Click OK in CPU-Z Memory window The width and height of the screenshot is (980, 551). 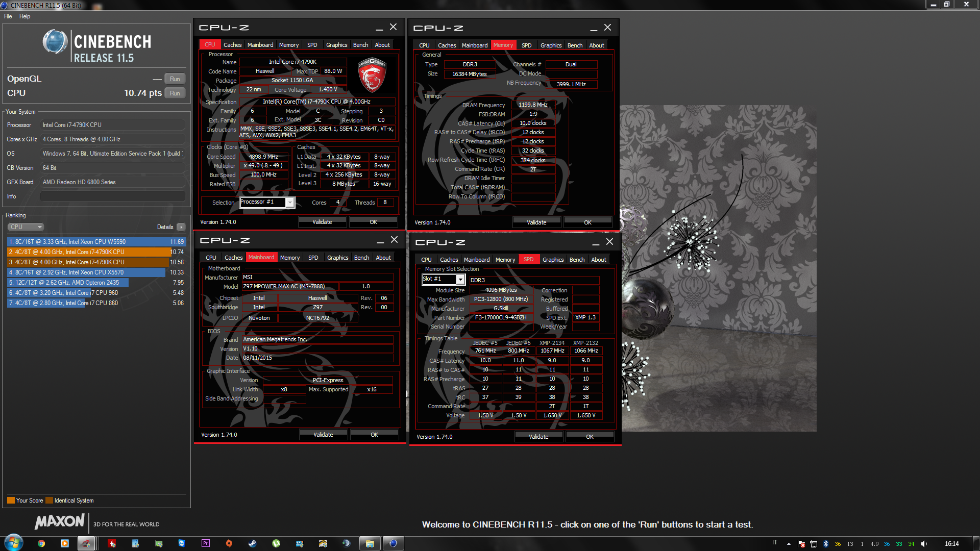tap(587, 222)
